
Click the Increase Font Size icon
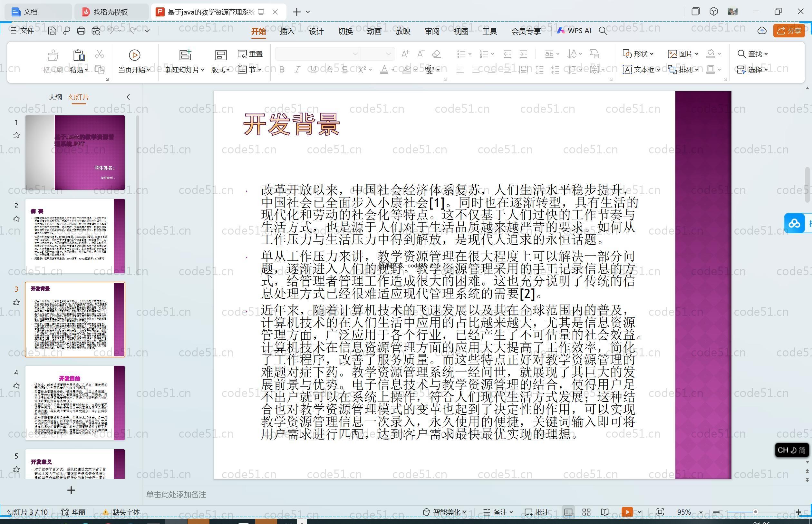(405, 54)
